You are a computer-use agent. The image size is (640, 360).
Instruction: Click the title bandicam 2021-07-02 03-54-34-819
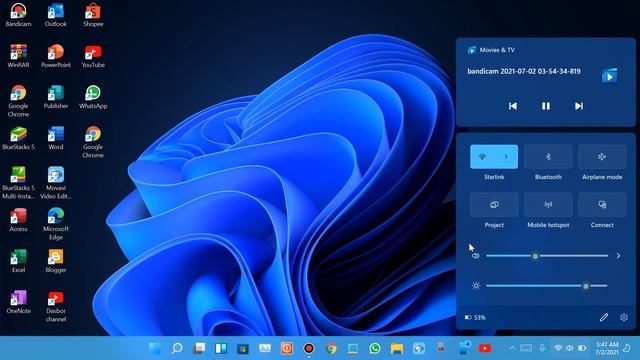(x=524, y=71)
